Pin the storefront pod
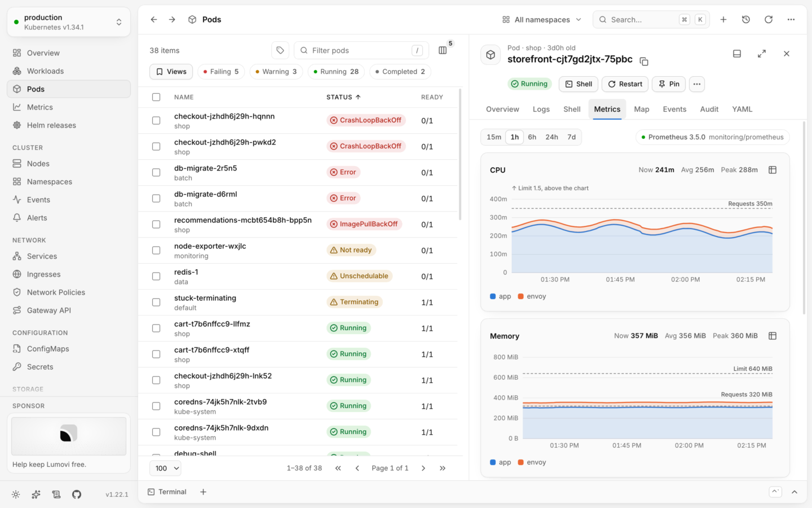Screen dimensions: 812x508 point(669,84)
